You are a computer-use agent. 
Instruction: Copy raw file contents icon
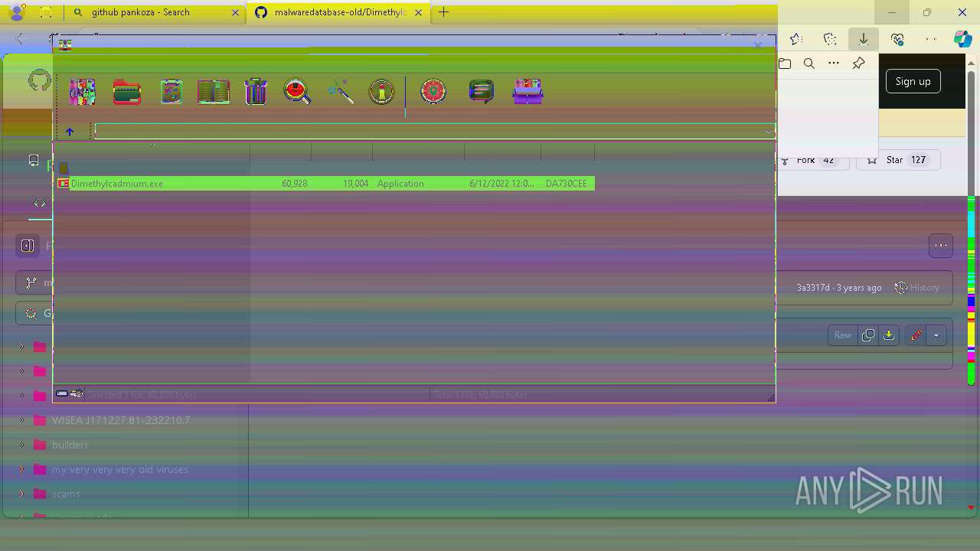[867, 335]
